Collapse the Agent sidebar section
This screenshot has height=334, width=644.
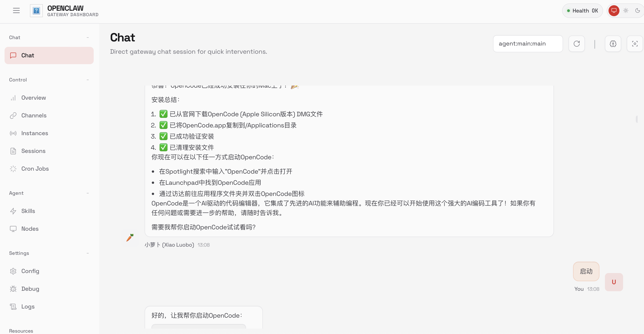[88, 193]
